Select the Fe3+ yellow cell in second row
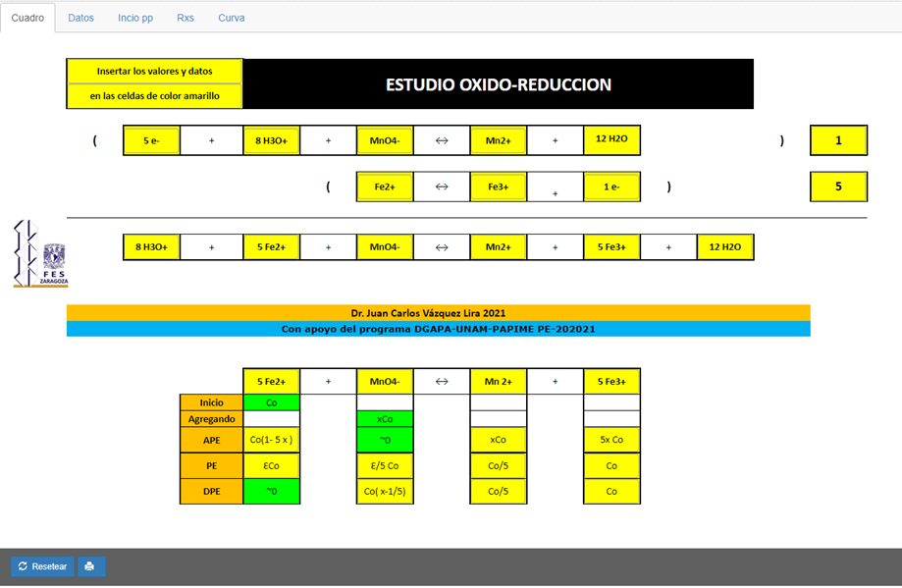Image resolution: width=902 pixels, height=588 pixels. point(499,187)
